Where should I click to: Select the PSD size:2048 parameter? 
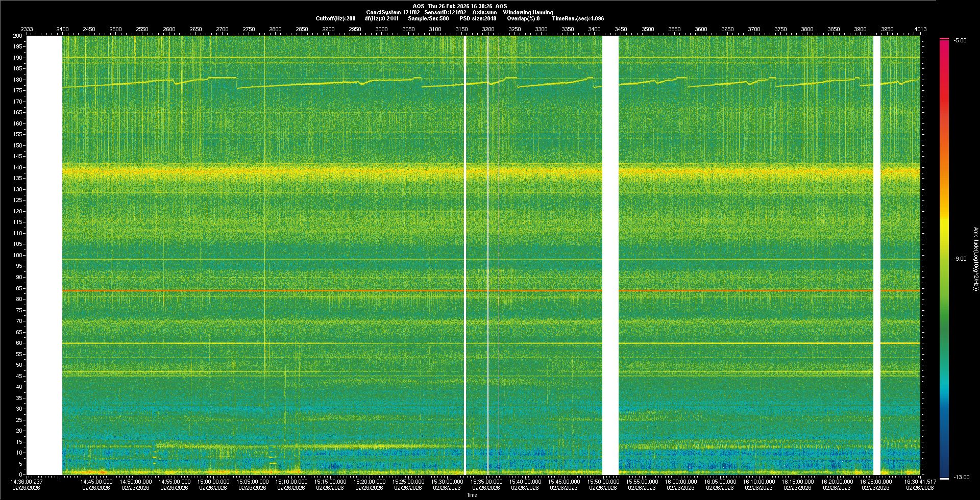478,18
